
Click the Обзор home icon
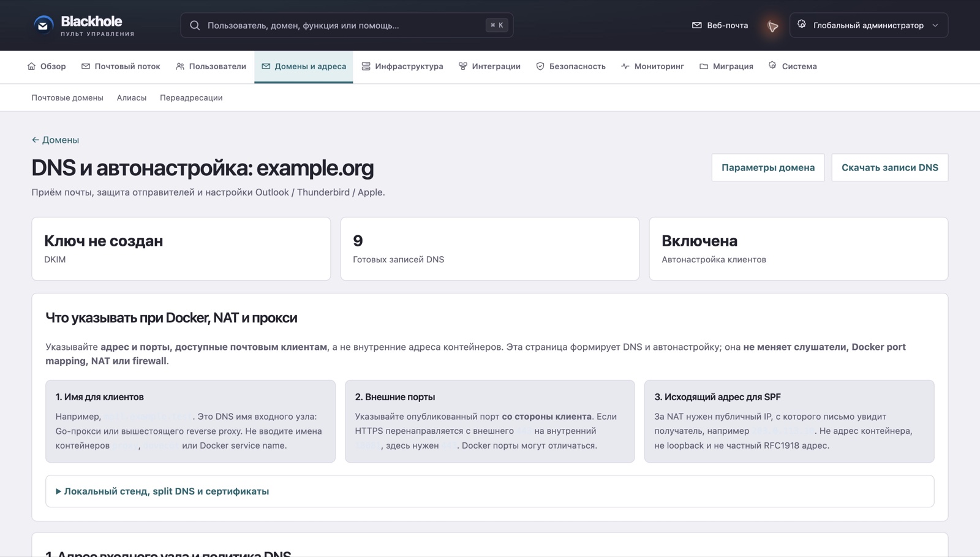point(32,66)
